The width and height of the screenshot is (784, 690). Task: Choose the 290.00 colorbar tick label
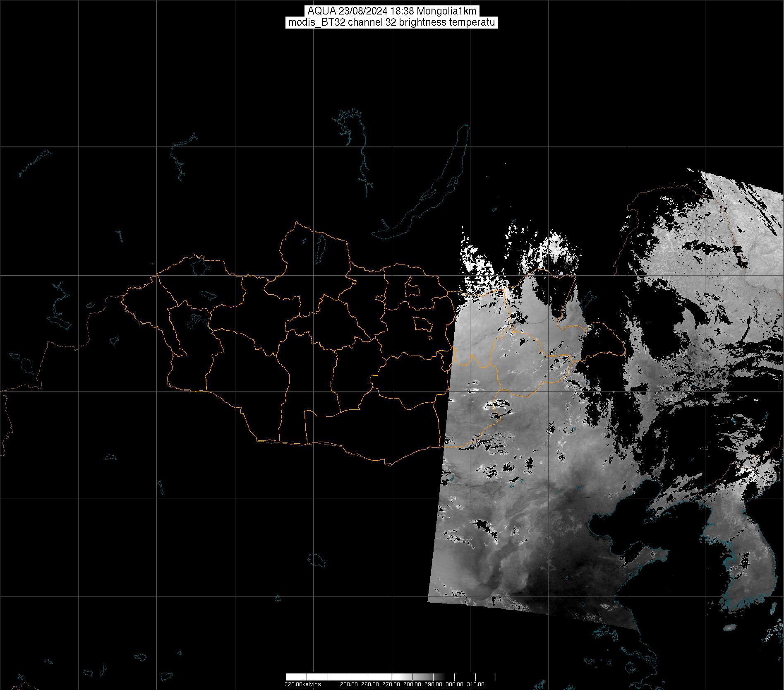[x=433, y=684]
